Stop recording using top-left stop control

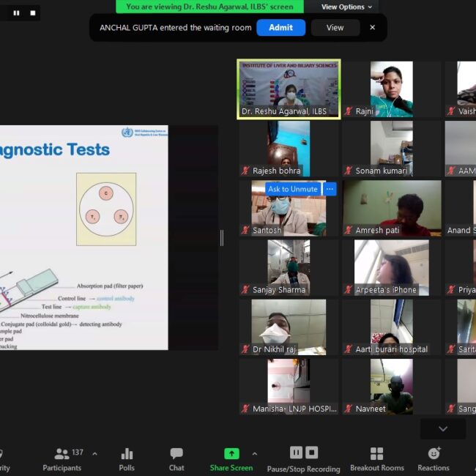pyautogui.click(x=32, y=12)
